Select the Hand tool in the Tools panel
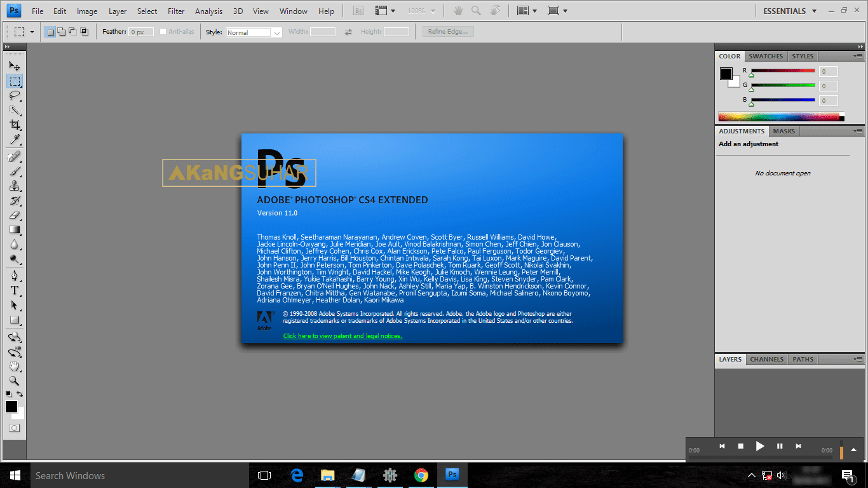Viewport: 868px width, 488px height. [x=14, y=367]
